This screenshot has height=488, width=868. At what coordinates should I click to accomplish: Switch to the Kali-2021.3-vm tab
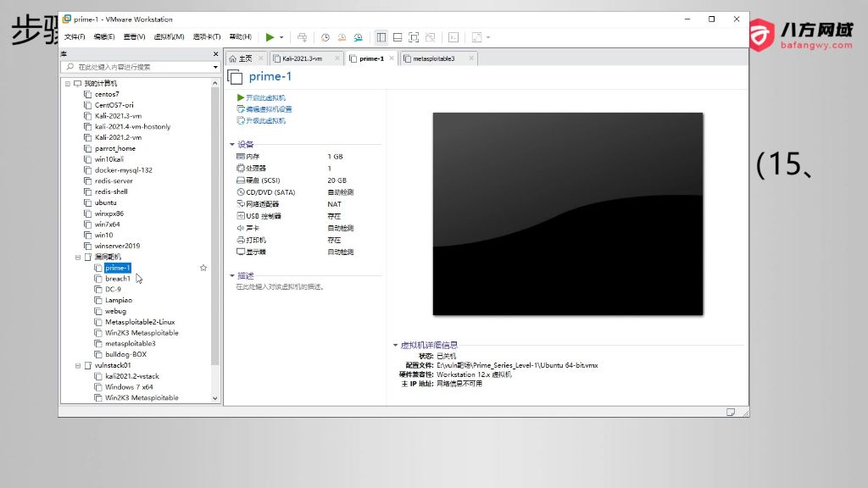[303, 58]
